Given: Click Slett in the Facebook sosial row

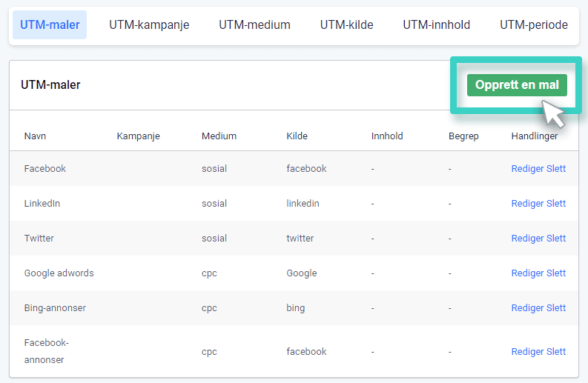Looking at the screenshot, I should (556, 169).
